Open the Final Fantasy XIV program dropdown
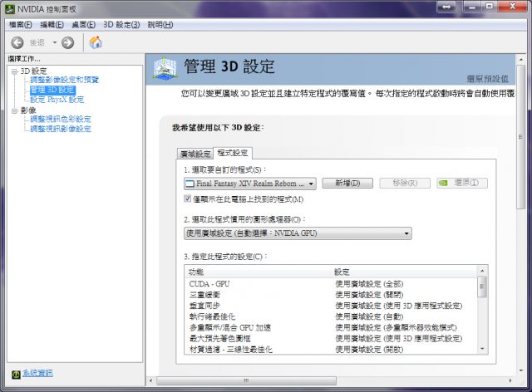532x392 pixels. (x=250, y=184)
